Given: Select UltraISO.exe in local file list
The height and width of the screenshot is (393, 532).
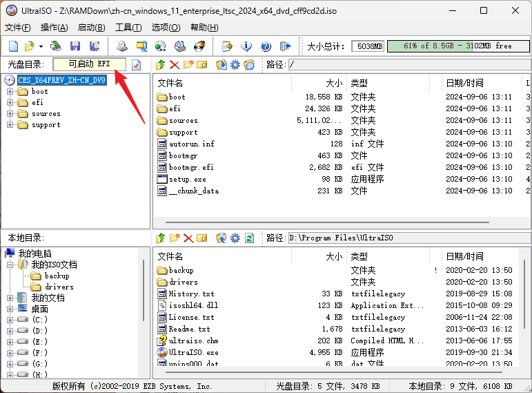Looking at the screenshot, I should pyautogui.click(x=193, y=352).
